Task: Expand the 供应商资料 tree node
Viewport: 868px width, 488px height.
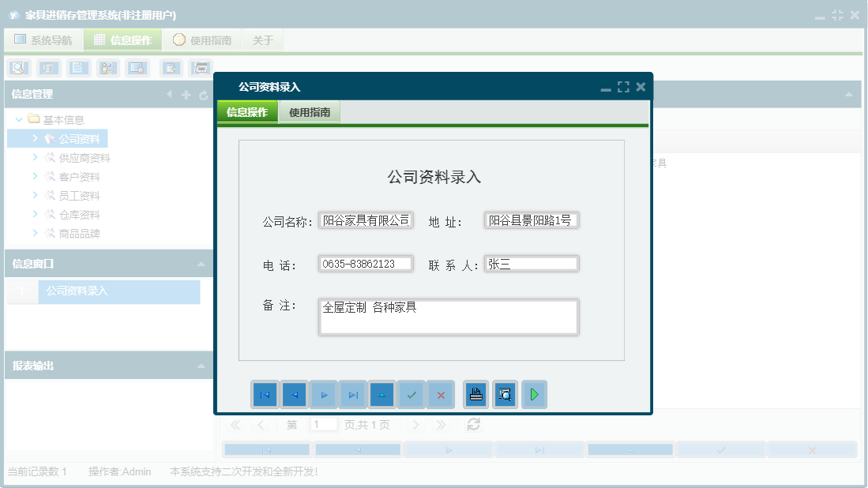Action: coord(34,157)
